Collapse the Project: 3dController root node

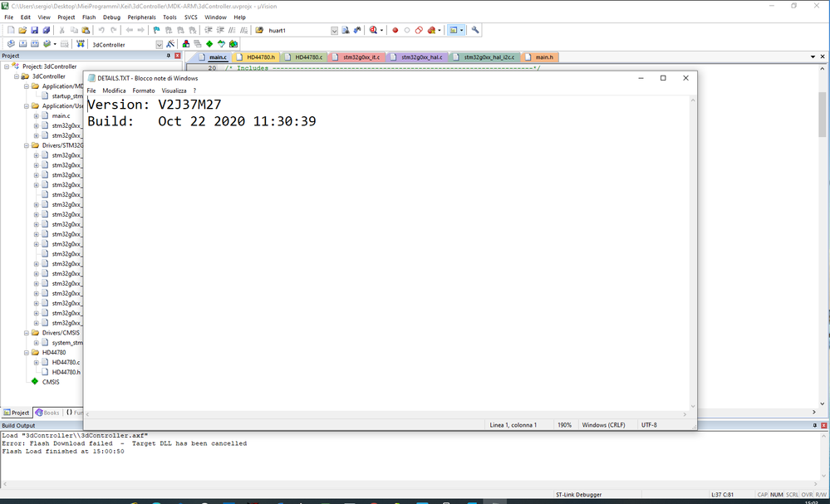click(7, 66)
